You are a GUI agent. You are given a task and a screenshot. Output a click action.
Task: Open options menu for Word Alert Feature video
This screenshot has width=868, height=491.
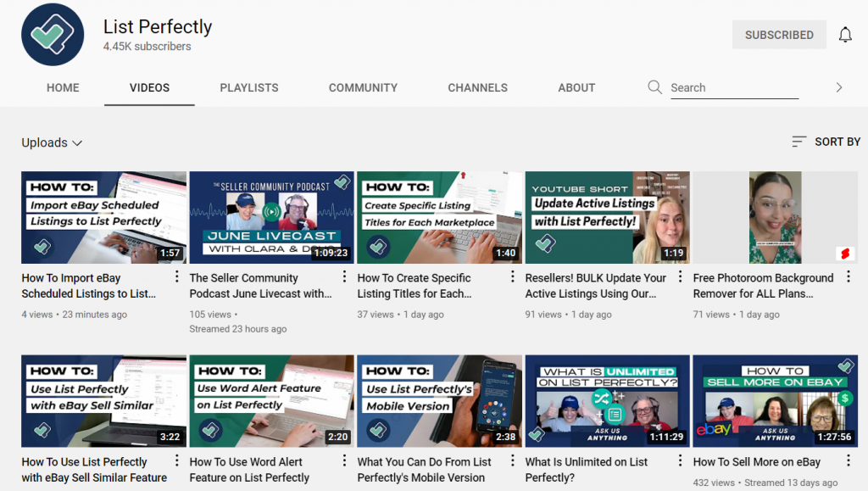[344, 460]
